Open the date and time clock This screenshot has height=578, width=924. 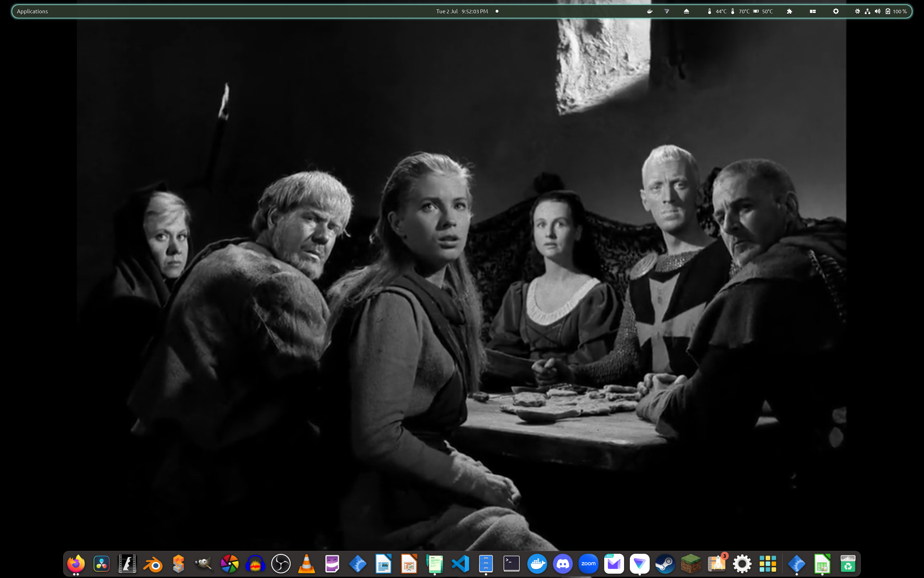point(462,12)
